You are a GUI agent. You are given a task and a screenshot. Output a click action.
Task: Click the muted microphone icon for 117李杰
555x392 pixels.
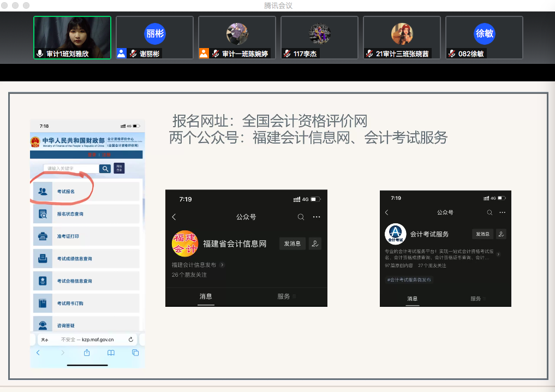[x=287, y=54]
